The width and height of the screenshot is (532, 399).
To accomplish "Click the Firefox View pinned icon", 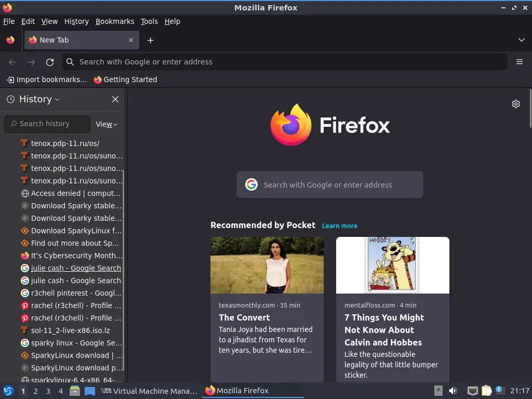I will [10, 40].
